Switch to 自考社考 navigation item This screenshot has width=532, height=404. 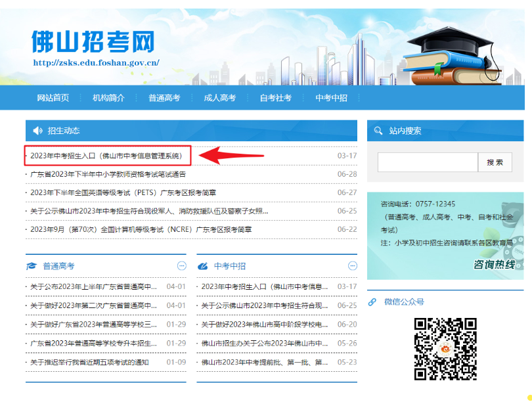coord(276,98)
